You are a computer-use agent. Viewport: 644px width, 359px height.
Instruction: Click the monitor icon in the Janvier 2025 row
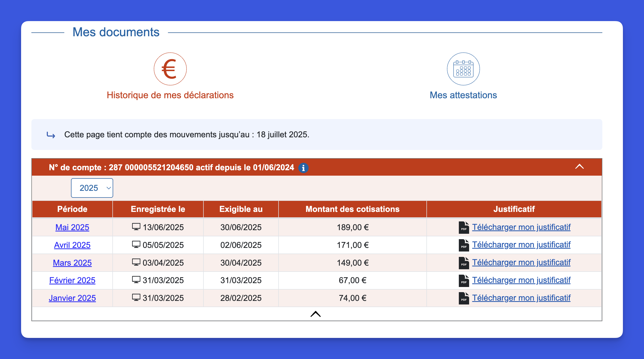pos(136,297)
